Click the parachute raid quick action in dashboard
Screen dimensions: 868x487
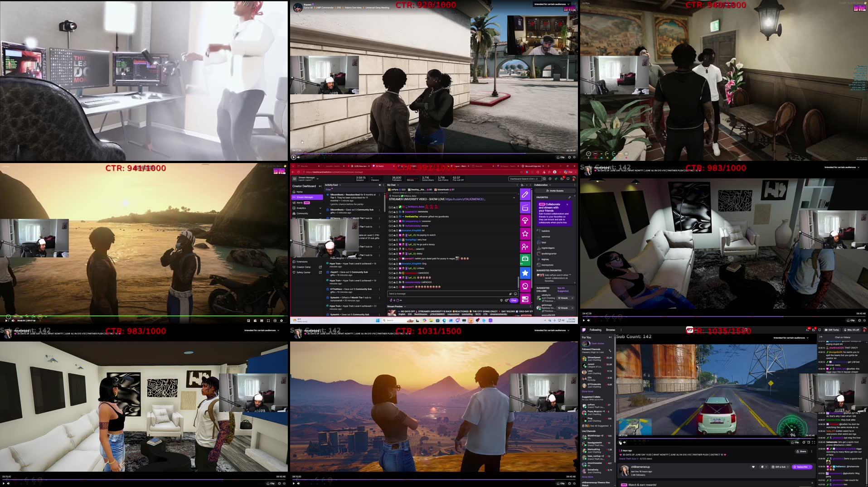tap(525, 221)
